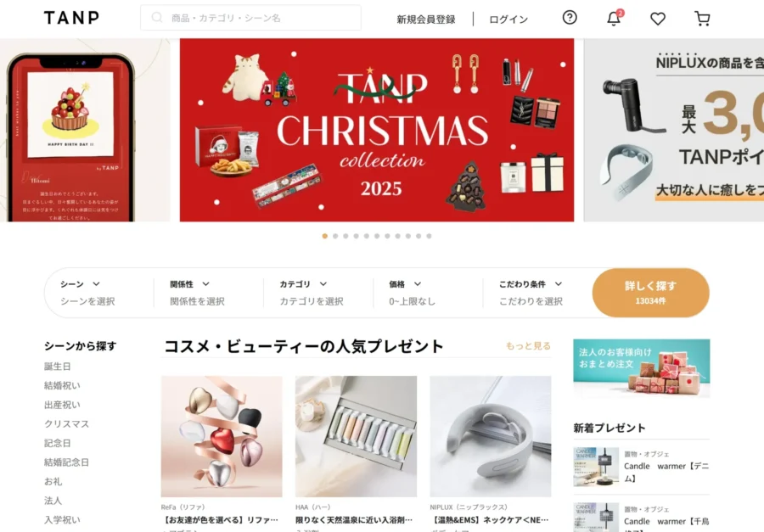Open the notifications bell icon

(615, 18)
